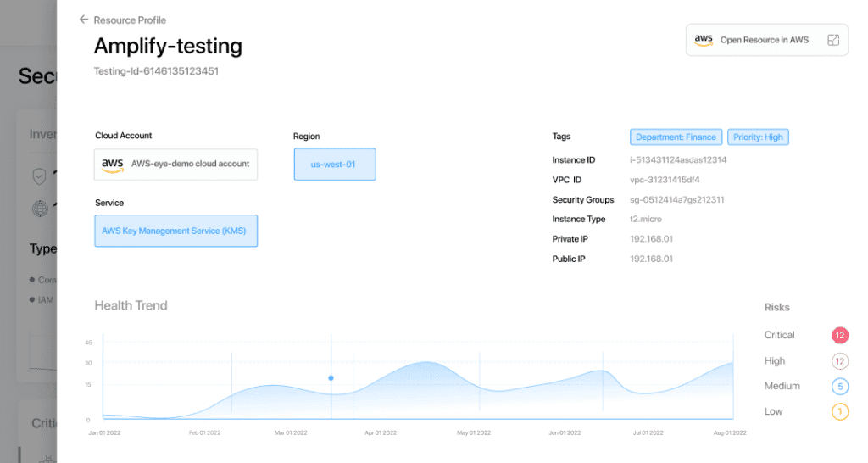Click the Medium risk label
The width and height of the screenshot is (868, 463).
(x=782, y=386)
